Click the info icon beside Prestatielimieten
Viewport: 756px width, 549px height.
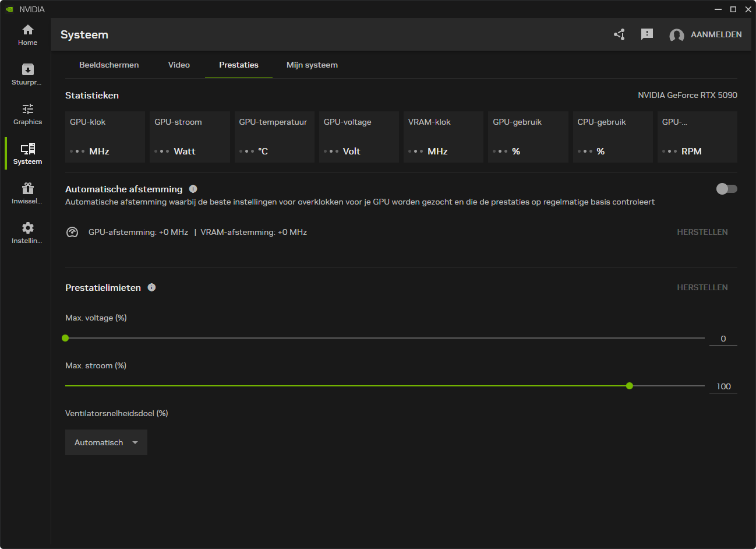pos(151,287)
